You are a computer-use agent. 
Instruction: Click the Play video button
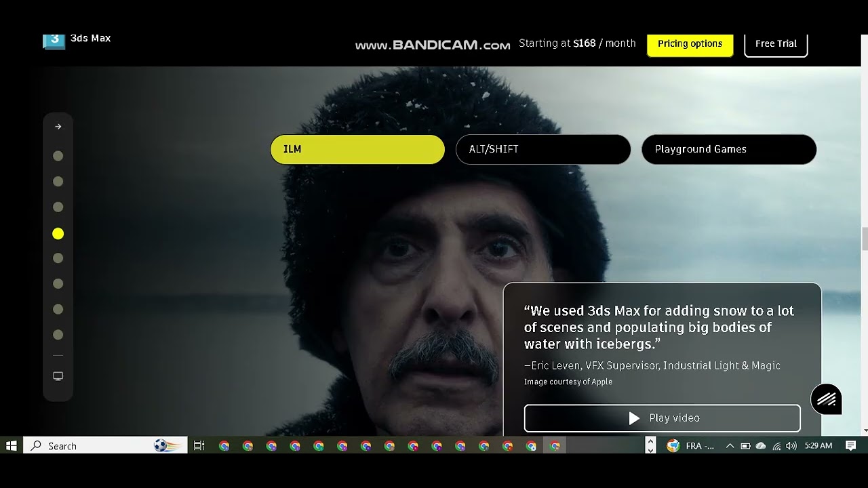tap(663, 418)
